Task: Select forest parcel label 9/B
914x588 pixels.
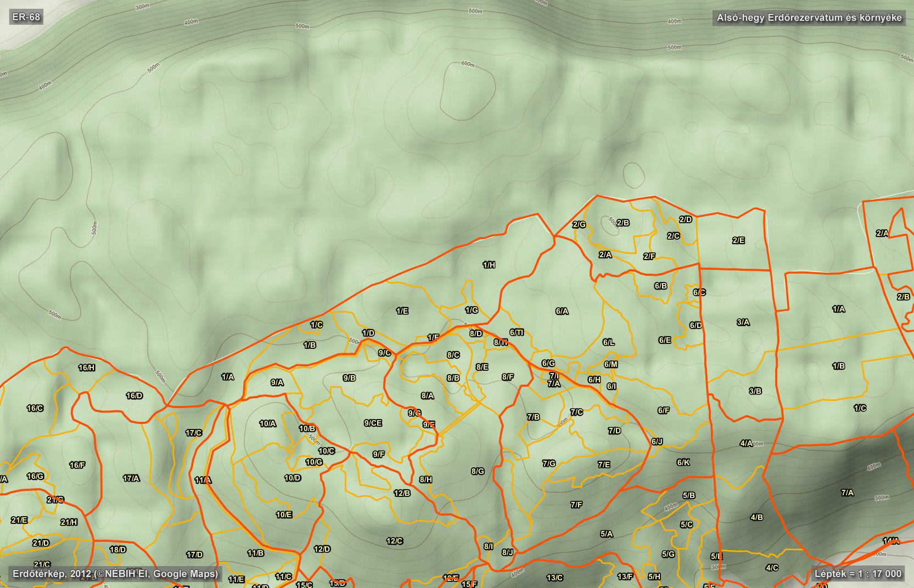Action: [x=349, y=378]
